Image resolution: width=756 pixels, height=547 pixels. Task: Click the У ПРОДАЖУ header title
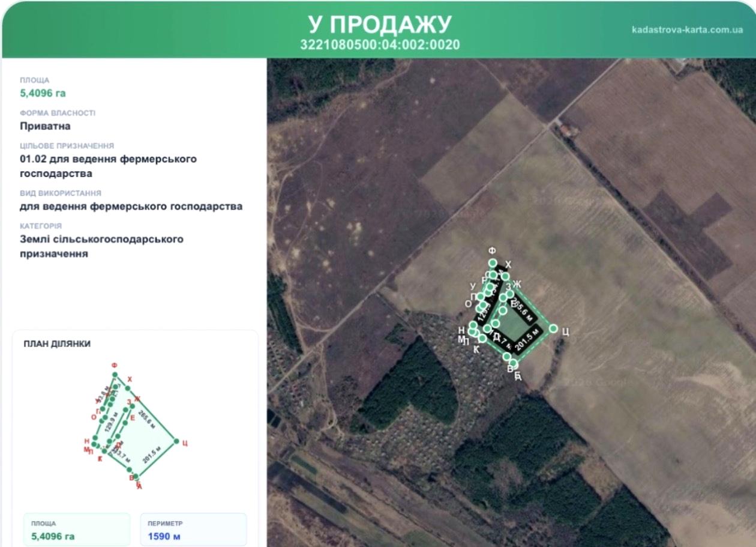tap(380, 24)
